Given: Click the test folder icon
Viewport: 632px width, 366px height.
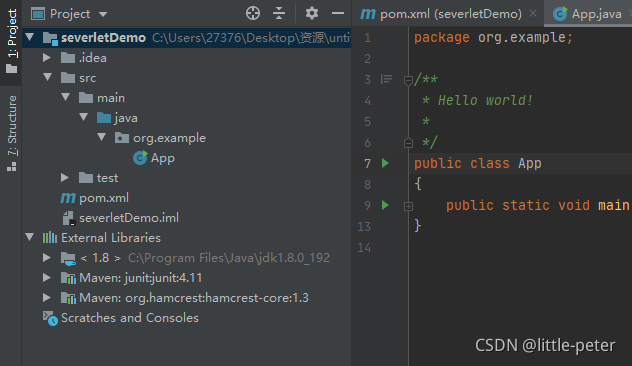Looking at the screenshot, I should point(86,177).
